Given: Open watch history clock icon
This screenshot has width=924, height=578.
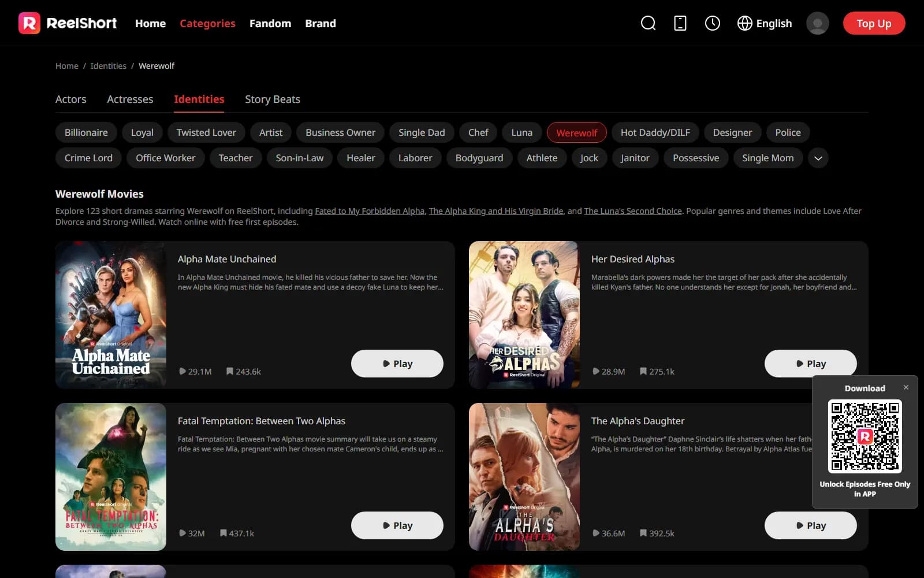Looking at the screenshot, I should click(x=713, y=23).
